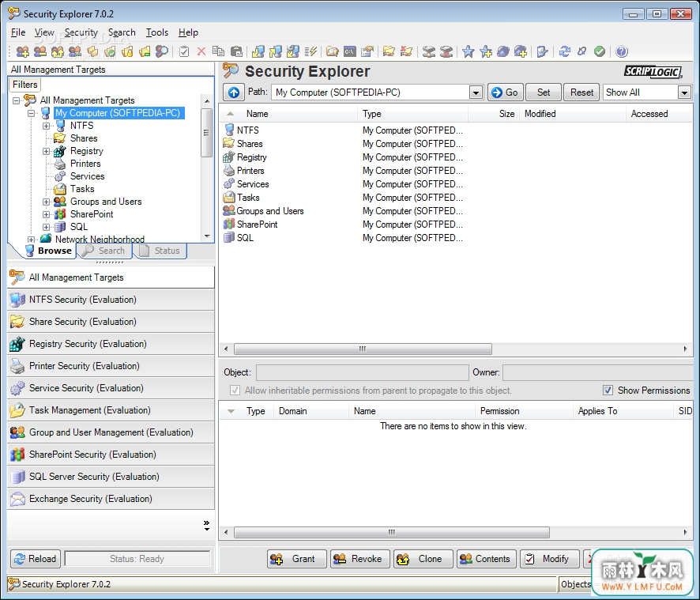Screen dimensions: 700x600
Task: Click the folder with padlock toolbar icon
Action: click(x=127, y=52)
